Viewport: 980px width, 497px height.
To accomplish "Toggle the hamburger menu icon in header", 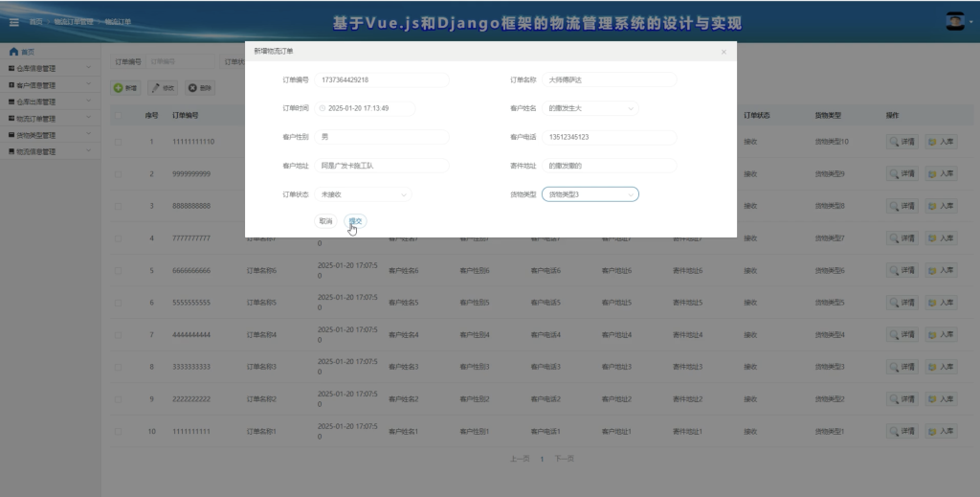I will click(13, 22).
